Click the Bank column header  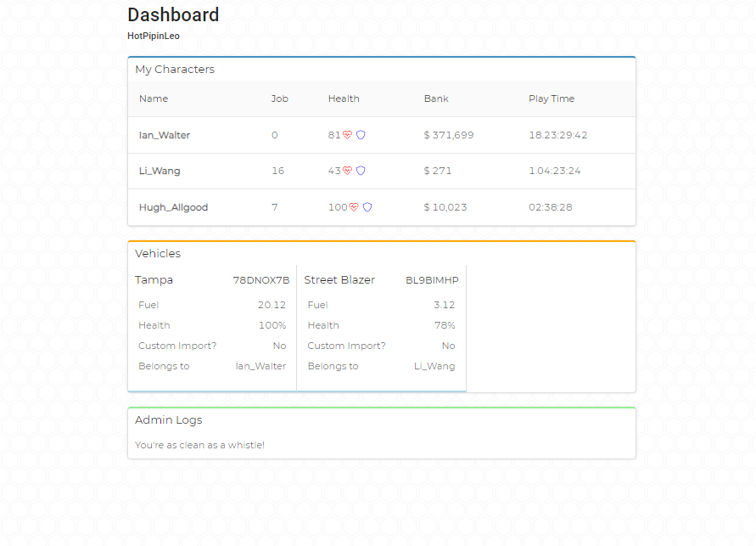pyautogui.click(x=436, y=99)
